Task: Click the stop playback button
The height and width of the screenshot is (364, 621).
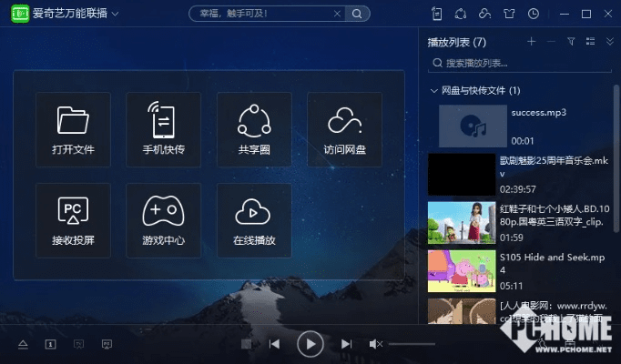Action: [247, 344]
